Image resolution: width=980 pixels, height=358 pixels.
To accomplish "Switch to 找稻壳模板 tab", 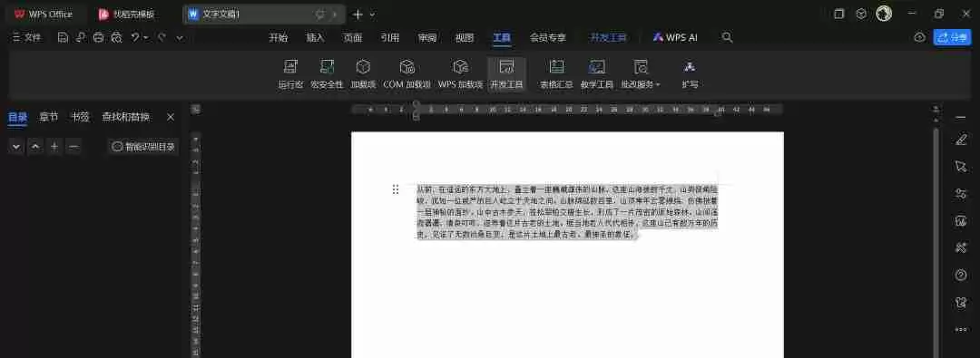I will (x=127, y=14).
